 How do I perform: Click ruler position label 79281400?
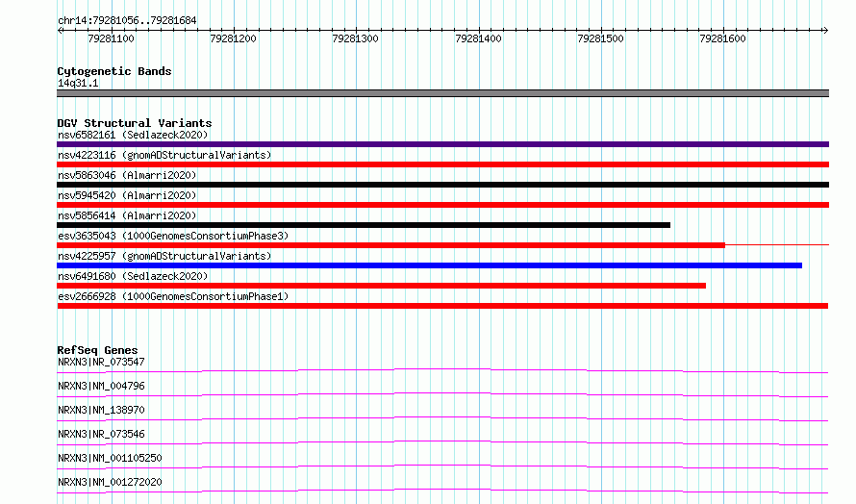(478, 38)
